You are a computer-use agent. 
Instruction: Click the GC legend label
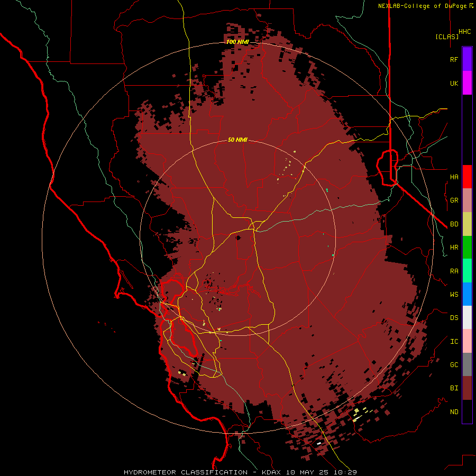click(x=454, y=364)
